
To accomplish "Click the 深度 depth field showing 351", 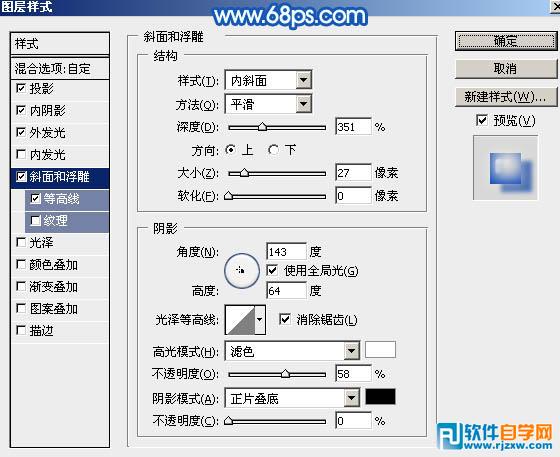I will pyautogui.click(x=353, y=127).
